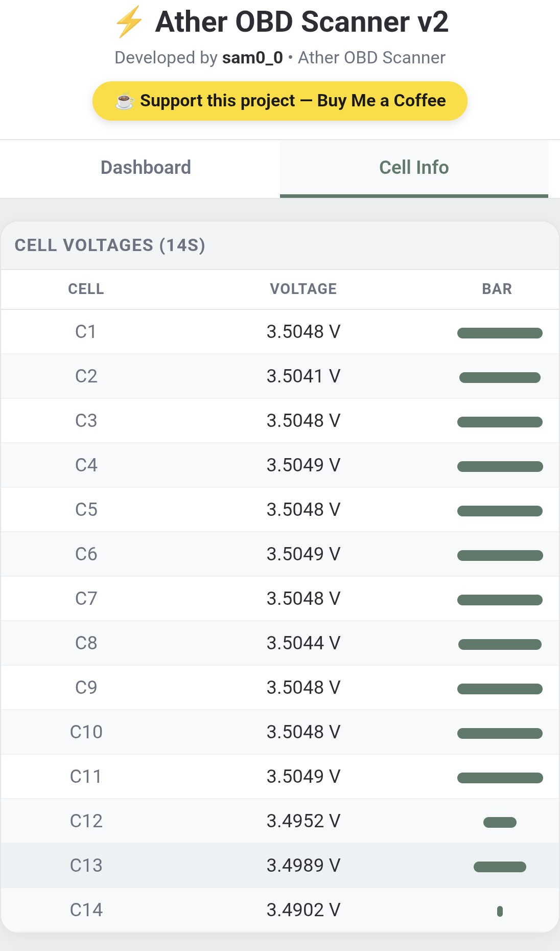Select the C5 cell label

(x=86, y=510)
